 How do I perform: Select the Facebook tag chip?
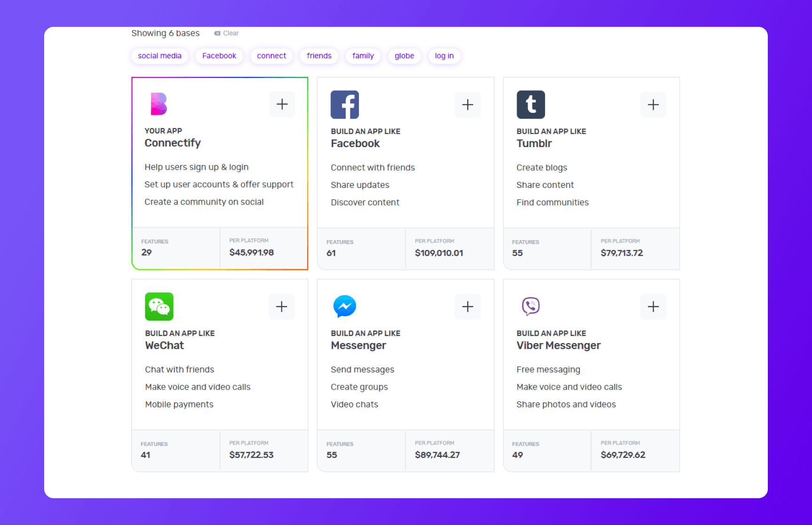pyautogui.click(x=219, y=56)
